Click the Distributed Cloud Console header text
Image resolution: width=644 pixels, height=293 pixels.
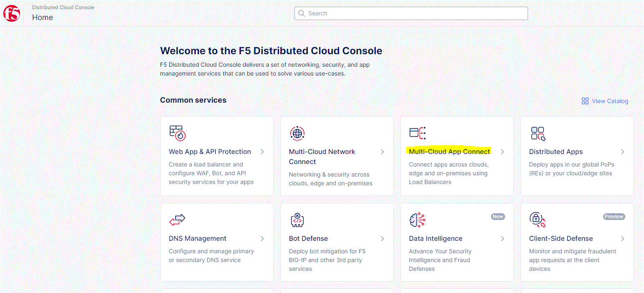pyautogui.click(x=63, y=7)
